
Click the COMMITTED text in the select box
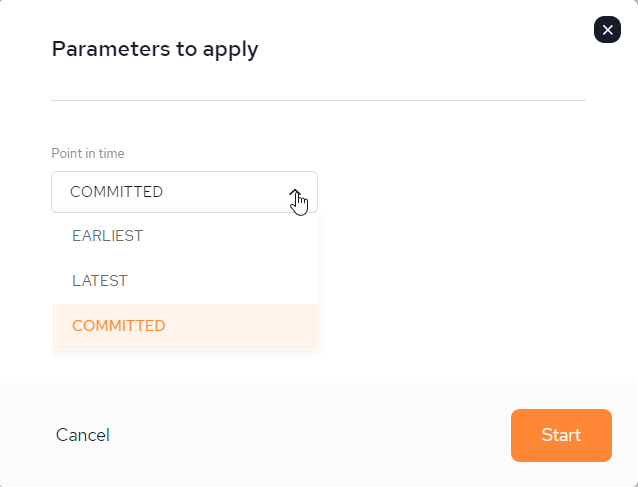pos(116,192)
